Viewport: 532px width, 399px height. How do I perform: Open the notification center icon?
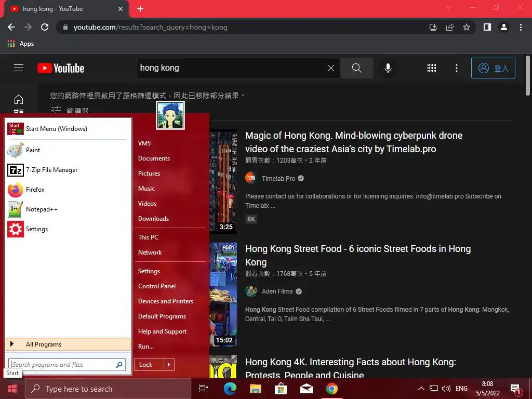[516, 389]
